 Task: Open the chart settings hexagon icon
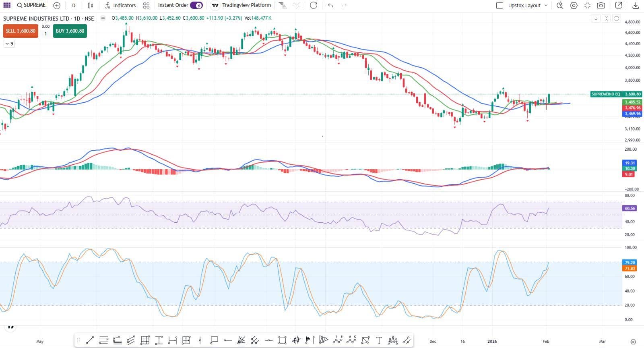tap(574, 5)
